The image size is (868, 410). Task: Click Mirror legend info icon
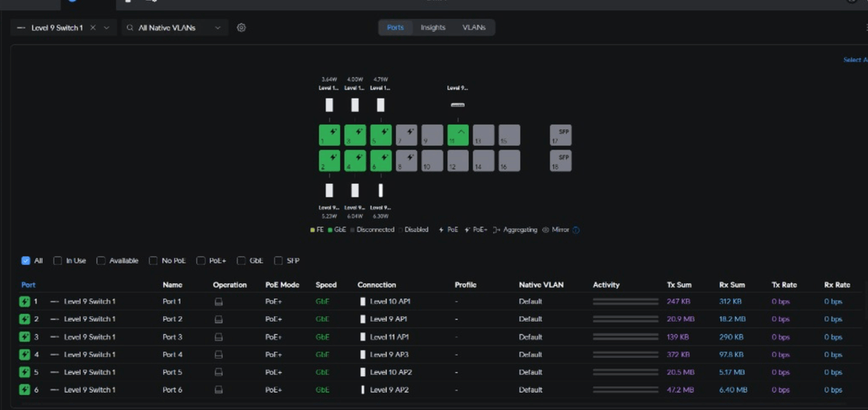pos(576,230)
